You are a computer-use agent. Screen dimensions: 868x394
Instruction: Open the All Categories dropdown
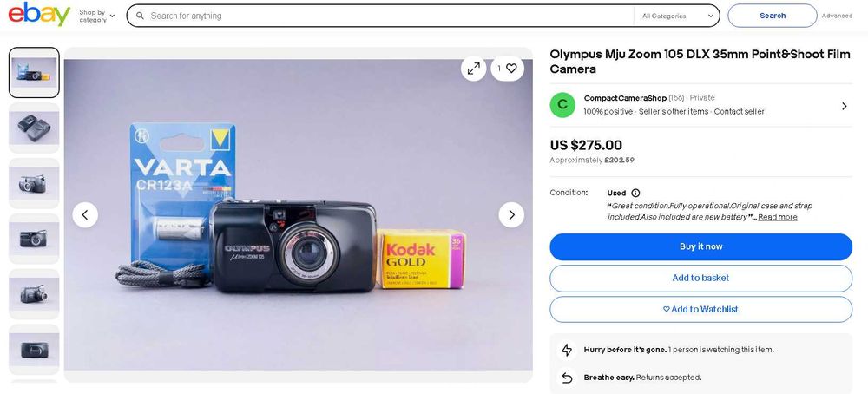676,16
